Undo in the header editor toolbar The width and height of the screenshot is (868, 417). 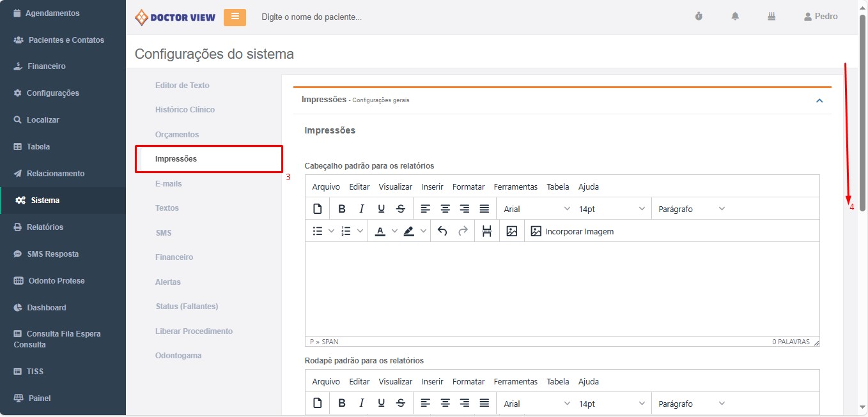click(442, 231)
